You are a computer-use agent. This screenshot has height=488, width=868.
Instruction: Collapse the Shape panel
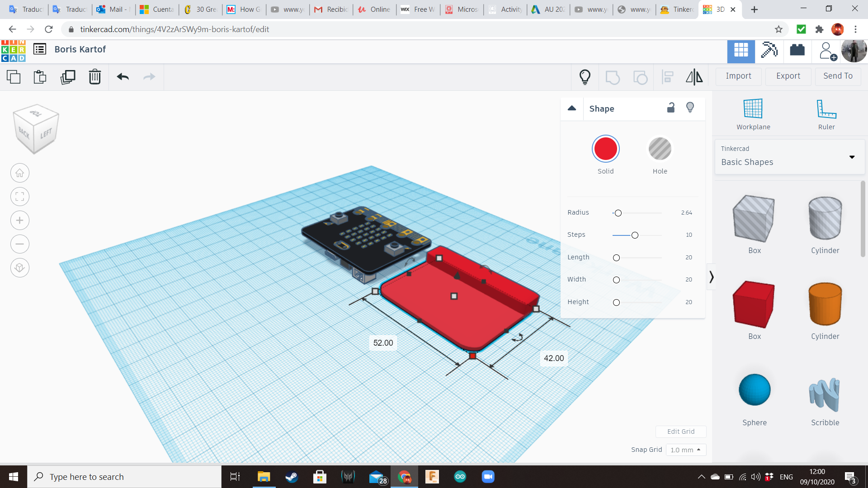click(x=572, y=108)
